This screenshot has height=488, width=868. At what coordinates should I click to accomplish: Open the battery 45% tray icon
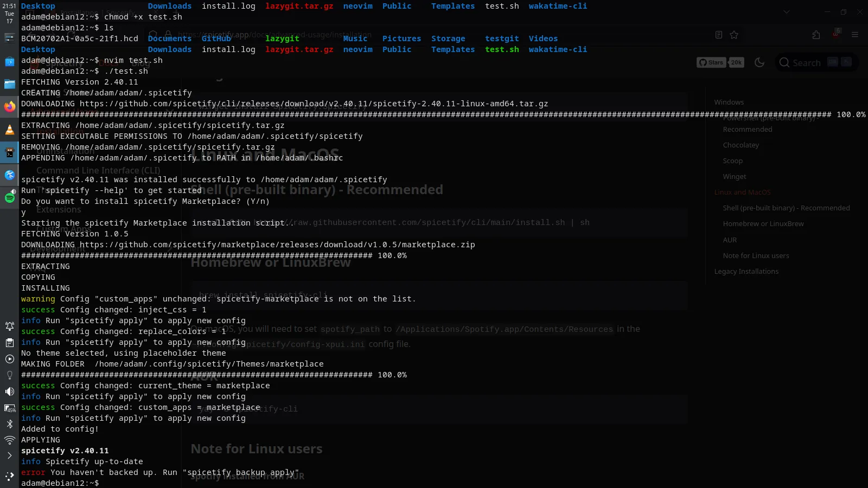[9, 408]
